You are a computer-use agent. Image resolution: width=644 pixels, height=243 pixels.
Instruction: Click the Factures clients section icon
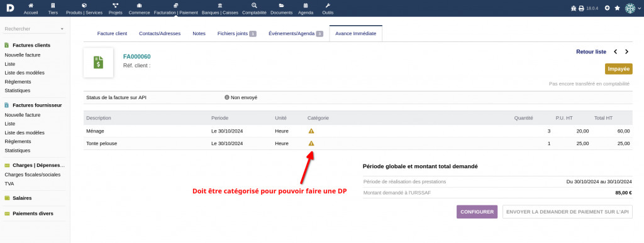coord(7,45)
